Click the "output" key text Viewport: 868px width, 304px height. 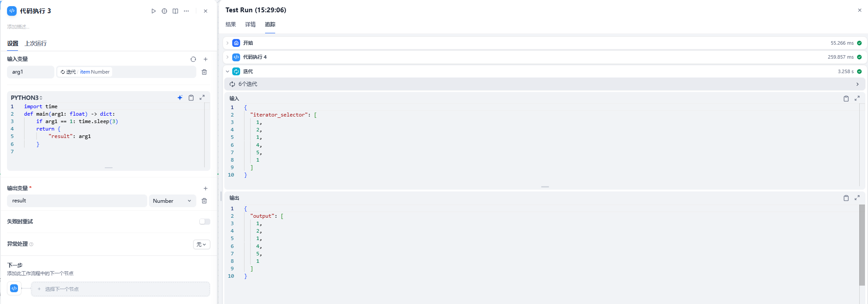click(x=262, y=216)
